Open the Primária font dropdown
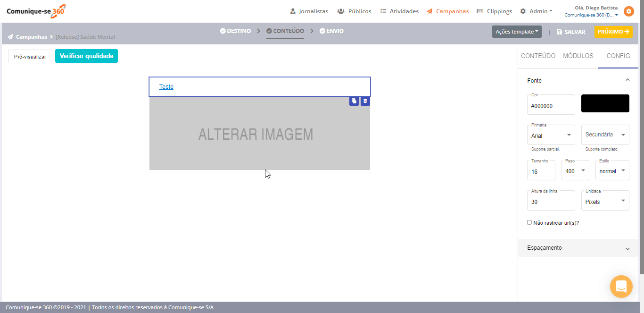The image size is (644, 313). [551, 135]
